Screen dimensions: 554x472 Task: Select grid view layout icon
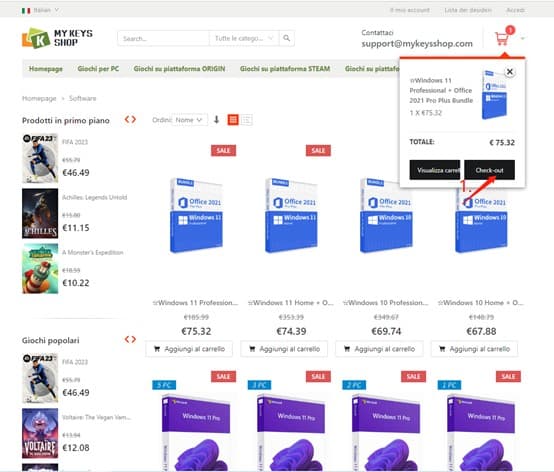click(x=233, y=120)
